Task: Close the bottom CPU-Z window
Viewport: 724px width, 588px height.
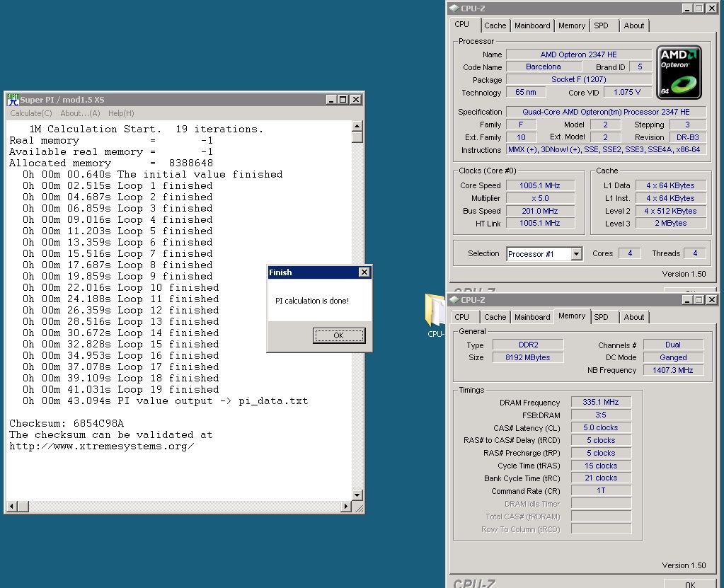Action: 711,300
